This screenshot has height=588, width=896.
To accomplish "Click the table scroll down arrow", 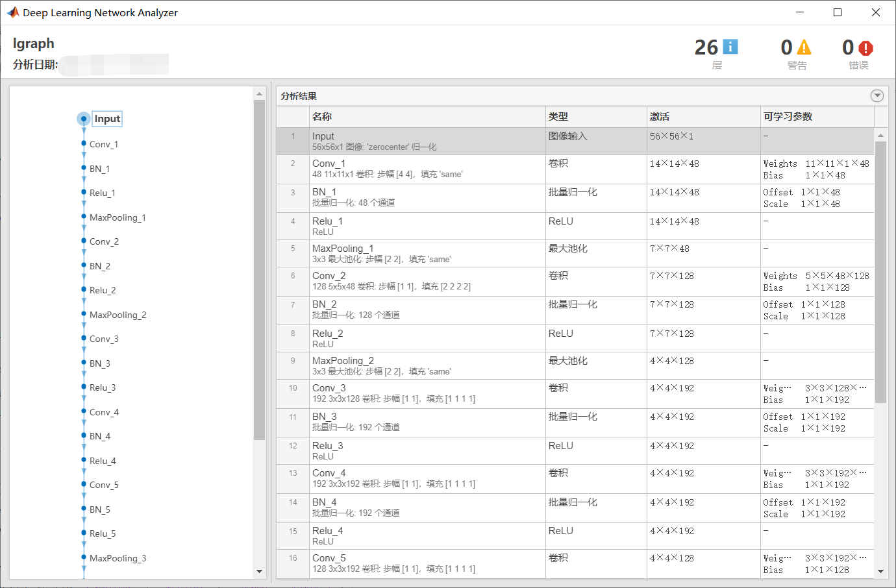I will (880, 572).
